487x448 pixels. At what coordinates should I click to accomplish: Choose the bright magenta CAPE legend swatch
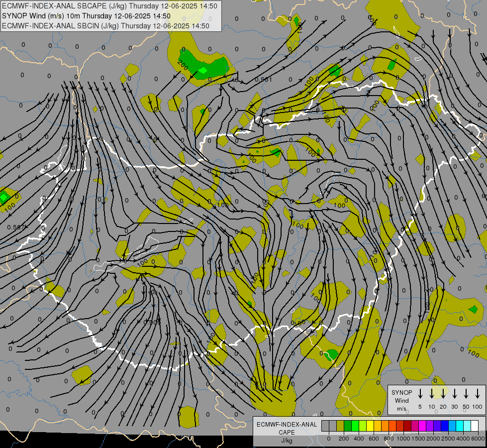(x=422, y=426)
